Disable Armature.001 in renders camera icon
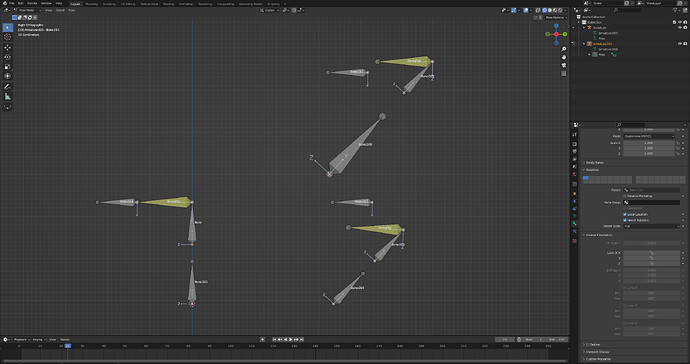The width and height of the screenshot is (690, 364). point(685,44)
